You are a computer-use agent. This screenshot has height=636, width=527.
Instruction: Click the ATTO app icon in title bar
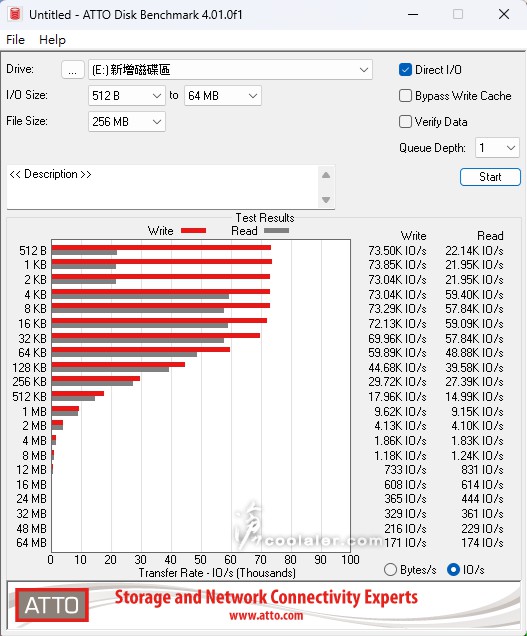[15, 14]
